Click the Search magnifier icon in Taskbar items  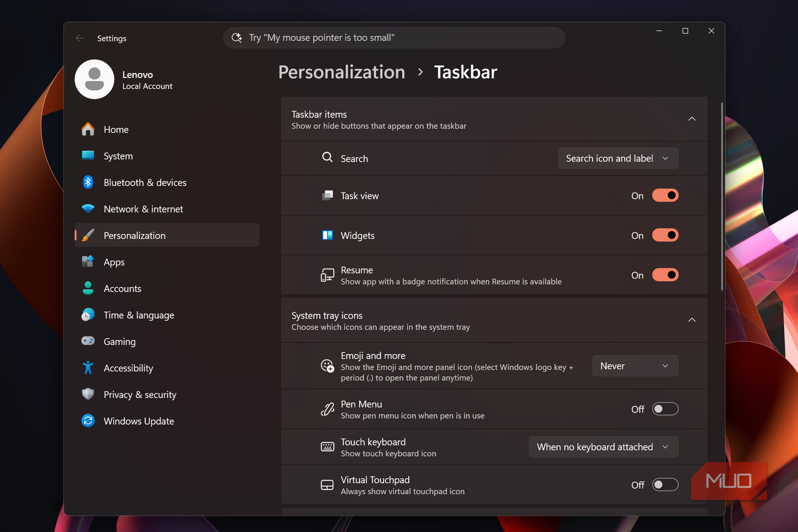[x=327, y=158]
